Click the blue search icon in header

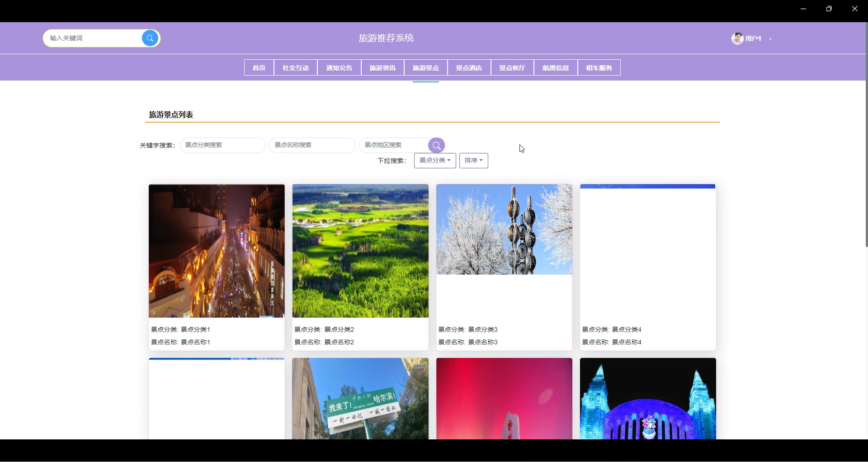(x=150, y=38)
